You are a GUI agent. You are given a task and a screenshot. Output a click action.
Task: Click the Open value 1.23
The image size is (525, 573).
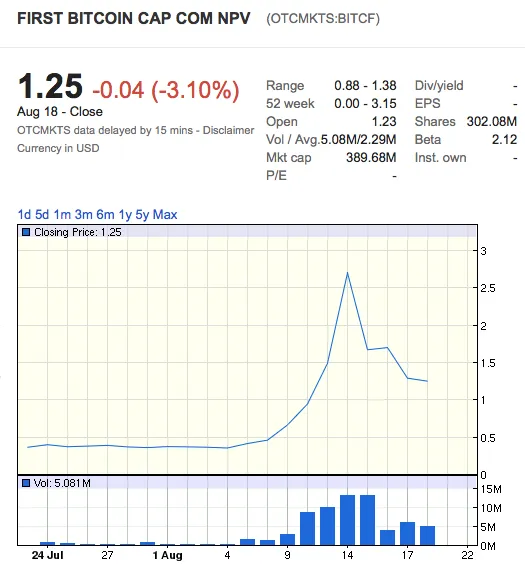click(x=384, y=121)
